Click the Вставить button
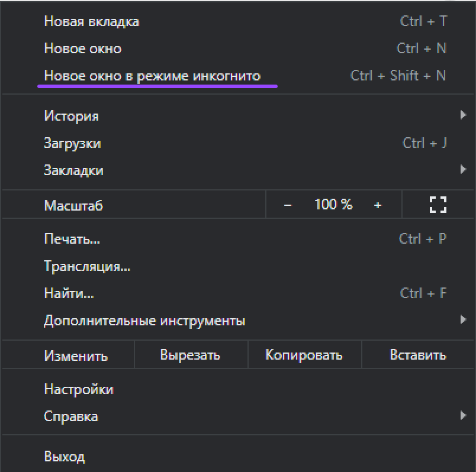 [x=418, y=355]
